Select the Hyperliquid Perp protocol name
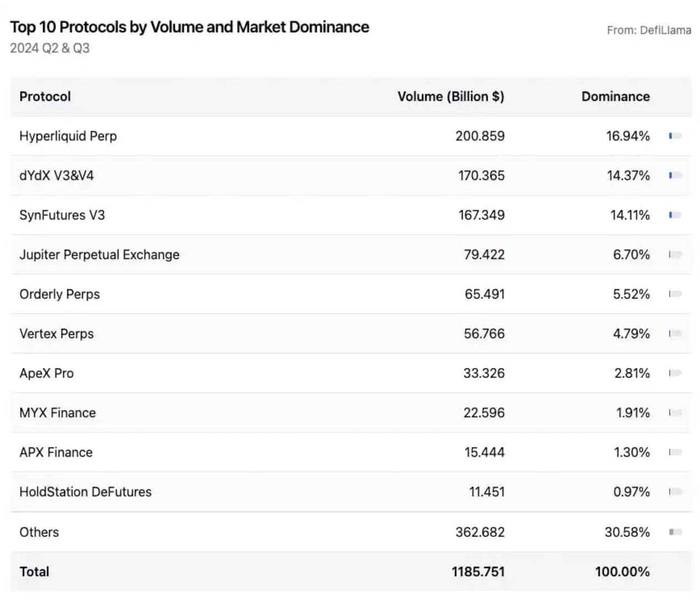Viewport: 700px width, 605px height. [x=68, y=136]
